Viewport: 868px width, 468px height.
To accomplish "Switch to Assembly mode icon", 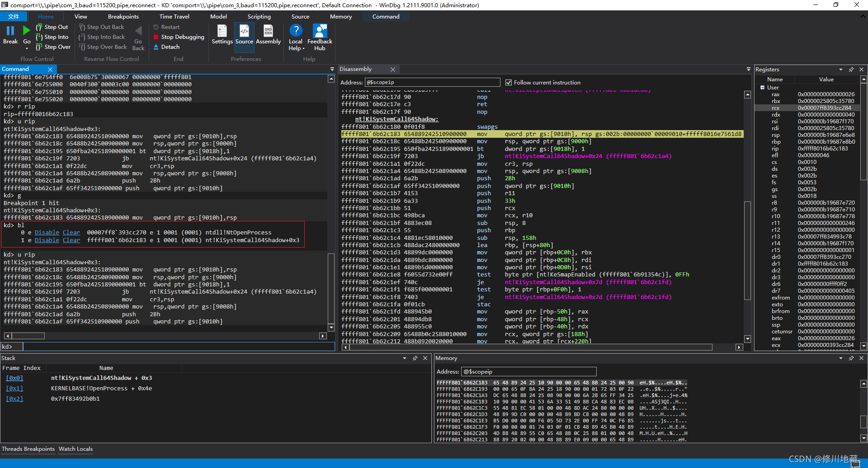I will [268, 31].
